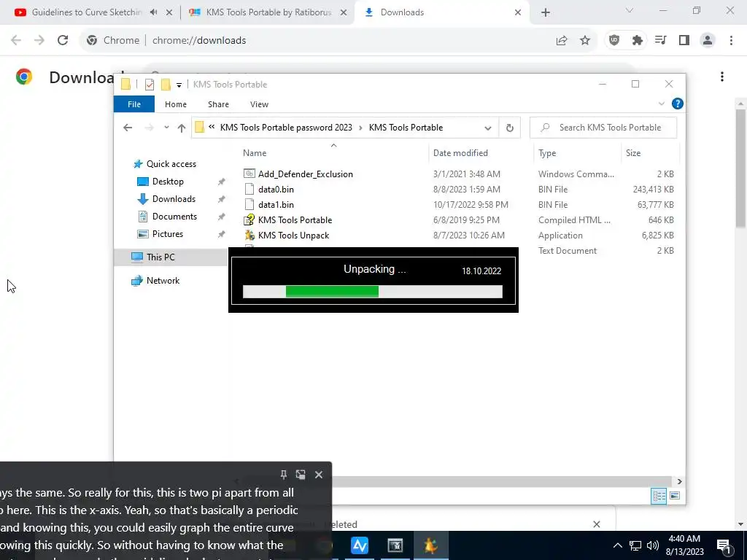
Task: Open the notification center in the taskbar
Action: coord(724,545)
